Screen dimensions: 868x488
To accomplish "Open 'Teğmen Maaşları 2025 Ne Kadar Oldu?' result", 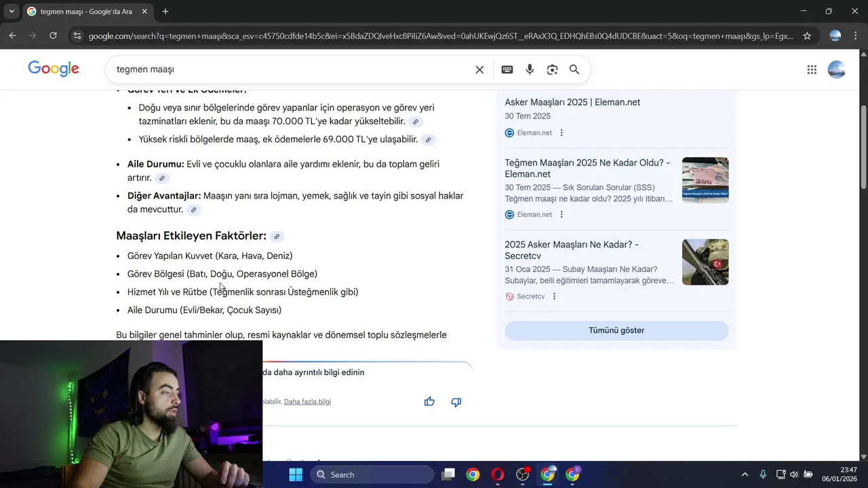I will point(587,168).
